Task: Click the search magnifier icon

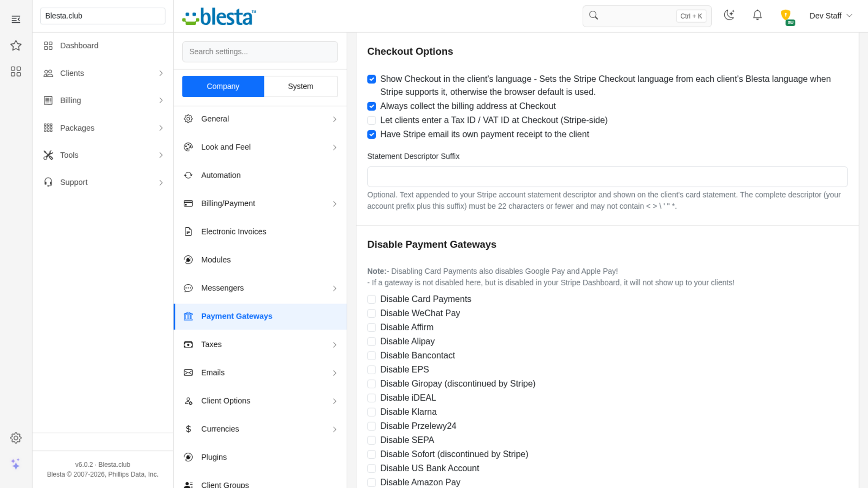Action: (x=594, y=15)
